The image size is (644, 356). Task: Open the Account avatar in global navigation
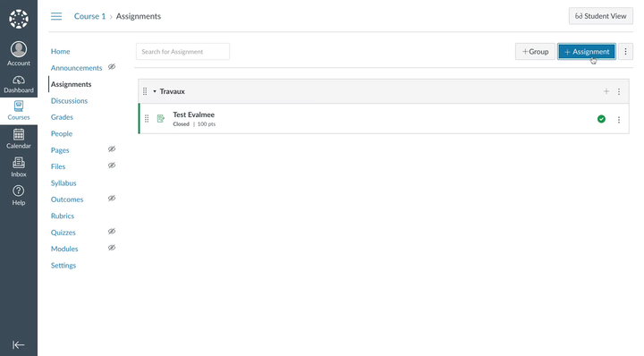pos(19,54)
